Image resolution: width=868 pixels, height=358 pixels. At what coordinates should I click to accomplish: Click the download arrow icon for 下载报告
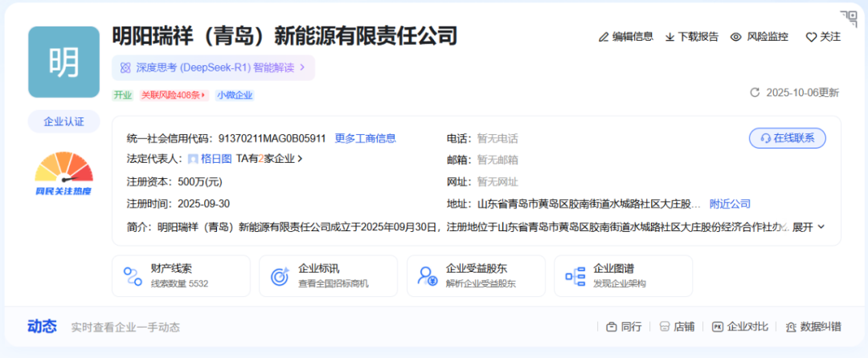(669, 37)
